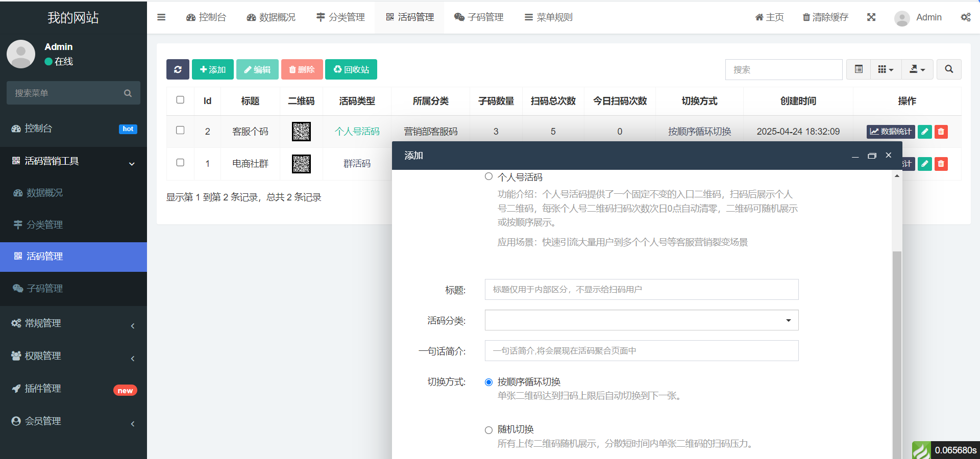980x459 pixels.
Task: Open the settings gears icon in header
Action: coord(966,17)
